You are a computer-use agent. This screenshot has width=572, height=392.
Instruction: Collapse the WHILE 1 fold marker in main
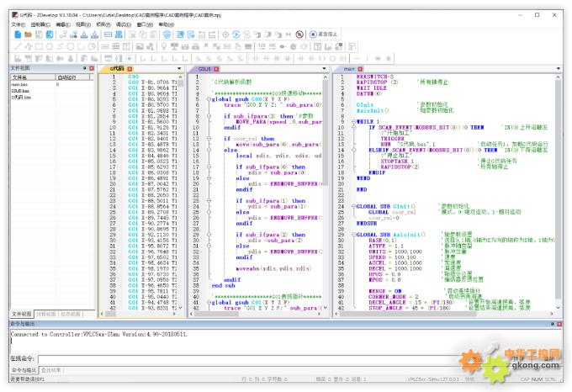[353, 121]
